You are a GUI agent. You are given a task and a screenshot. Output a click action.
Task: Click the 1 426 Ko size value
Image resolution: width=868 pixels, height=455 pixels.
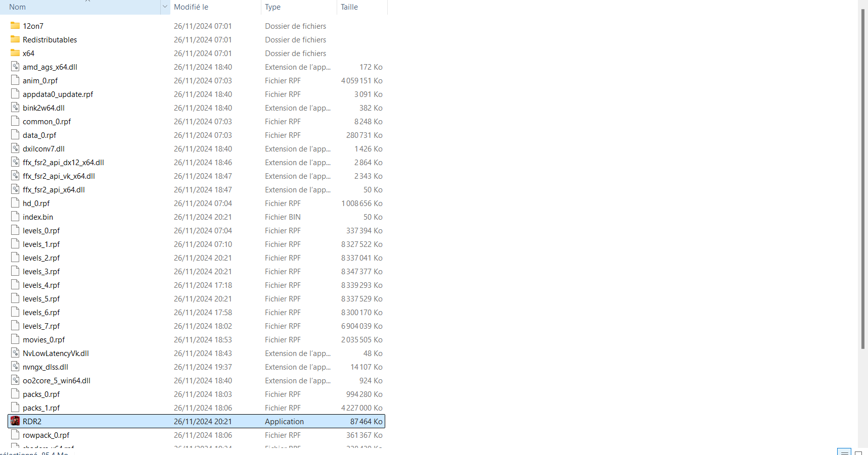click(368, 148)
